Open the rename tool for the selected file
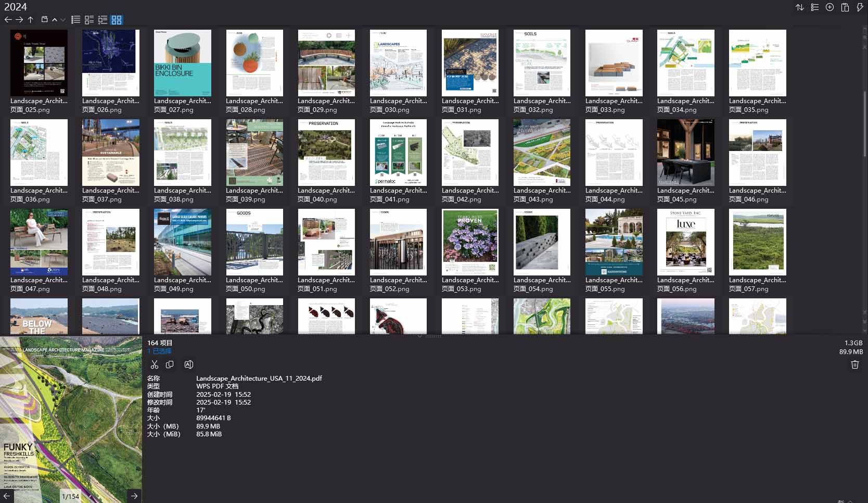Screen dimensions: 868x503 pos(188,364)
